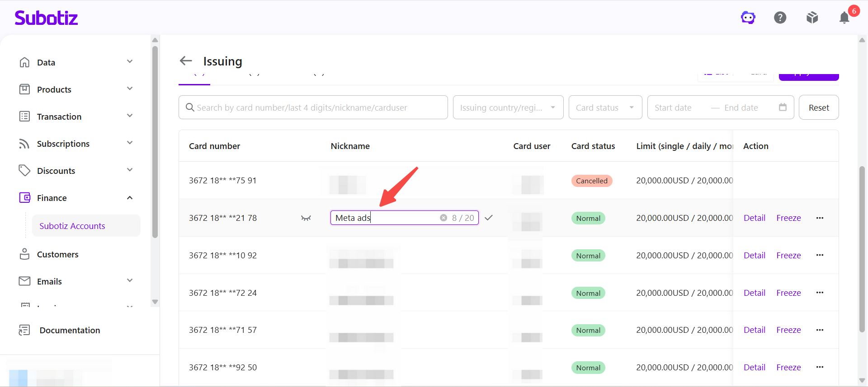Click the Products icon in sidebar
868x387 pixels.
point(24,89)
